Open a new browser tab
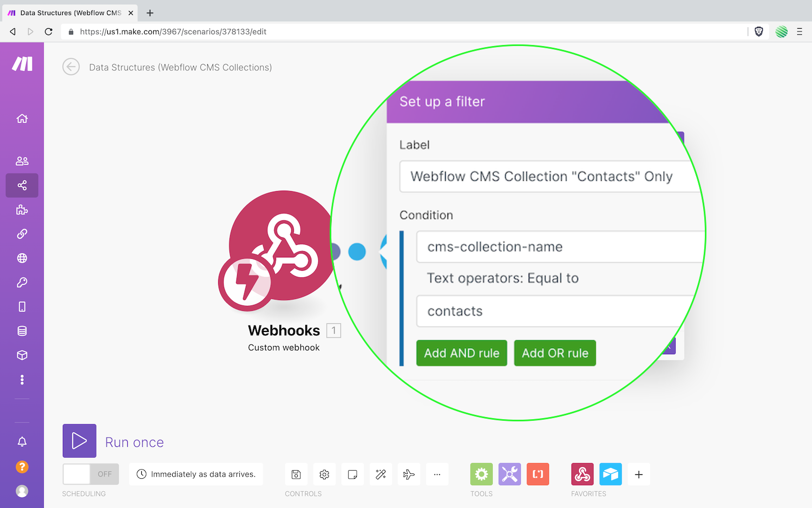Image resolution: width=812 pixels, height=508 pixels. click(150, 13)
